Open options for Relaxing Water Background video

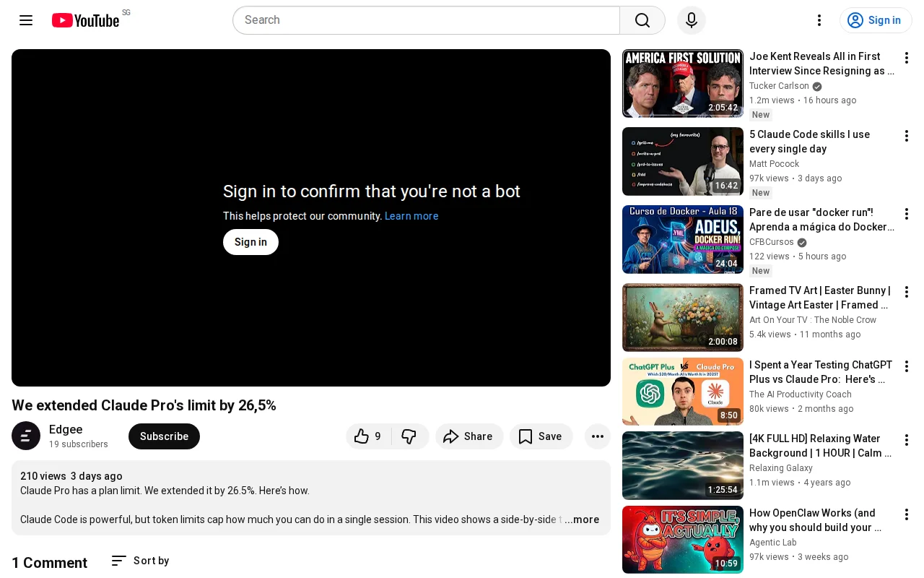pyautogui.click(x=907, y=440)
